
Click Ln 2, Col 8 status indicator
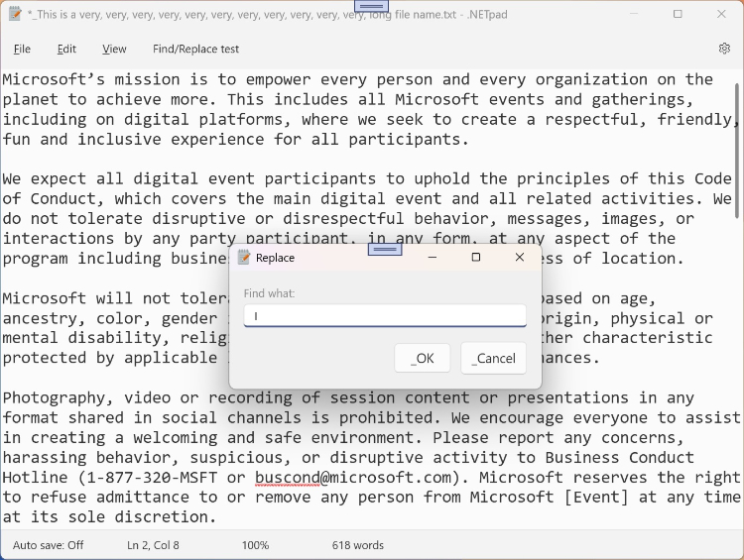pos(153,545)
